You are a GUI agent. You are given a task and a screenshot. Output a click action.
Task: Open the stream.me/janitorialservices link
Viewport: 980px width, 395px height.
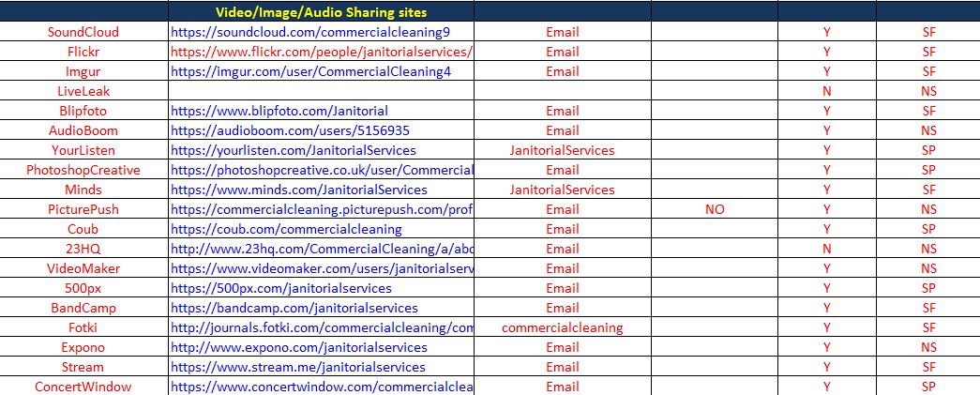click(298, 367)
